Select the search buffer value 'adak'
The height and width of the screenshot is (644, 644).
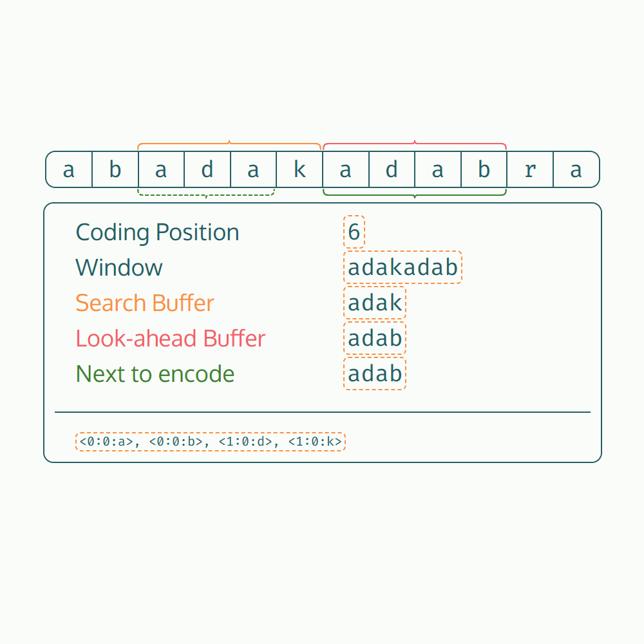[x=375, y=303]
